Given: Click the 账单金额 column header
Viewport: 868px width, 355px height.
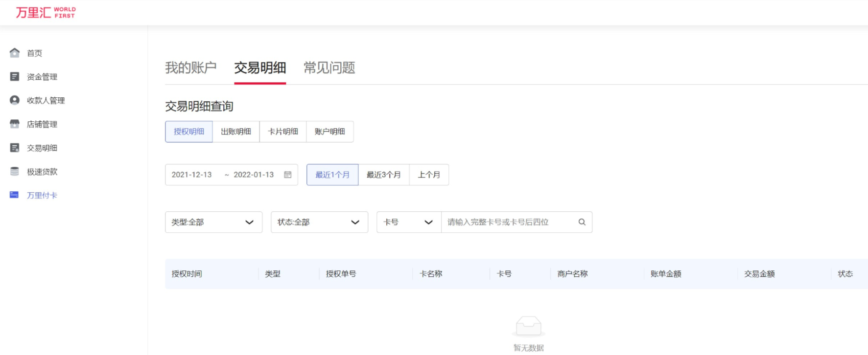Looking at the screenshot, I should click(666, 274).
